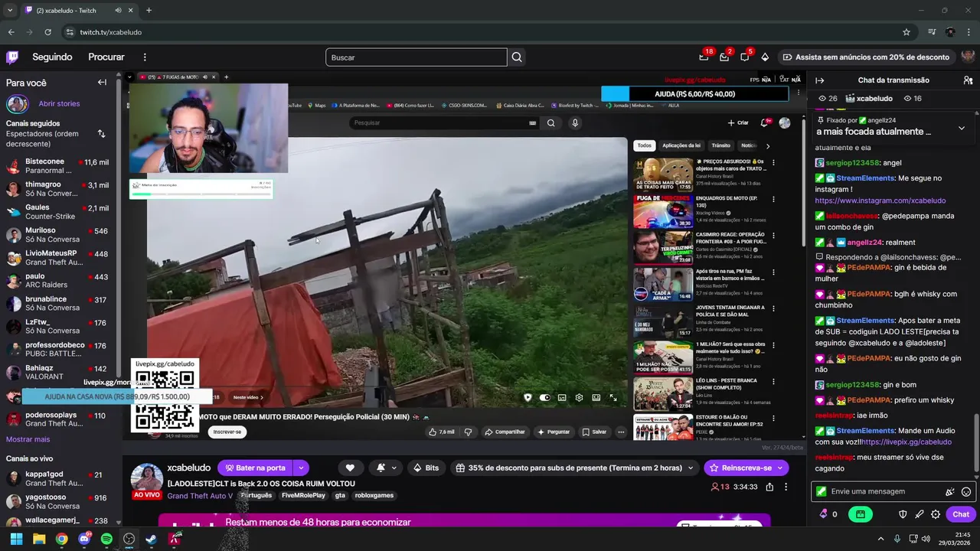Click the Bater na porta button
This screenshot has height=551, width=980.
point(256,468)
